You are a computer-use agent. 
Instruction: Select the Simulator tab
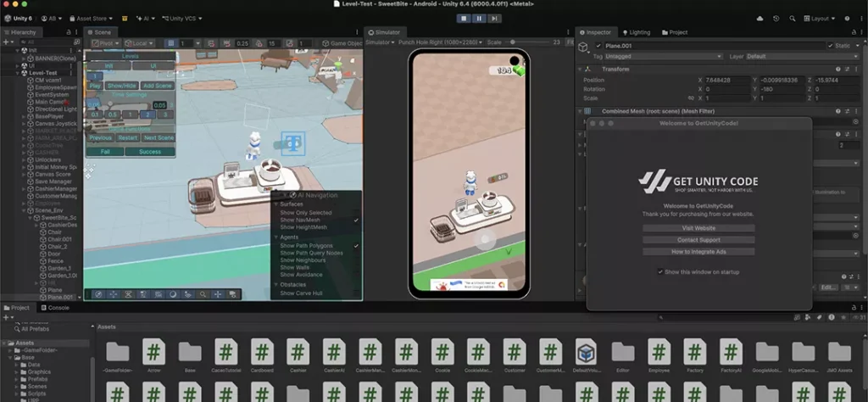click(384, 32)
